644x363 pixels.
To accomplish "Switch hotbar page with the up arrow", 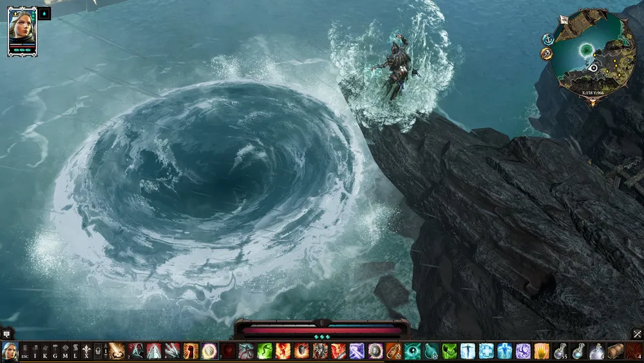I will click(106, 346).
